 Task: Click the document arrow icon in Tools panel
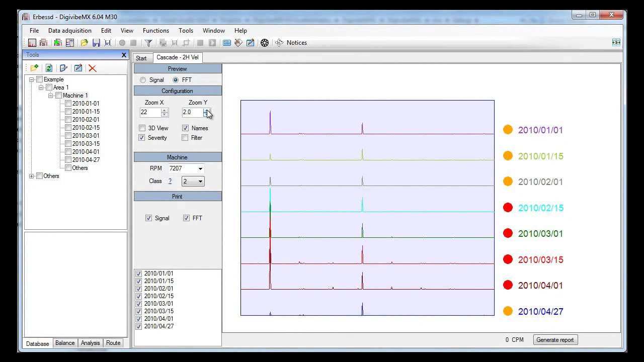pyautogui.click(x=63, y=68)
